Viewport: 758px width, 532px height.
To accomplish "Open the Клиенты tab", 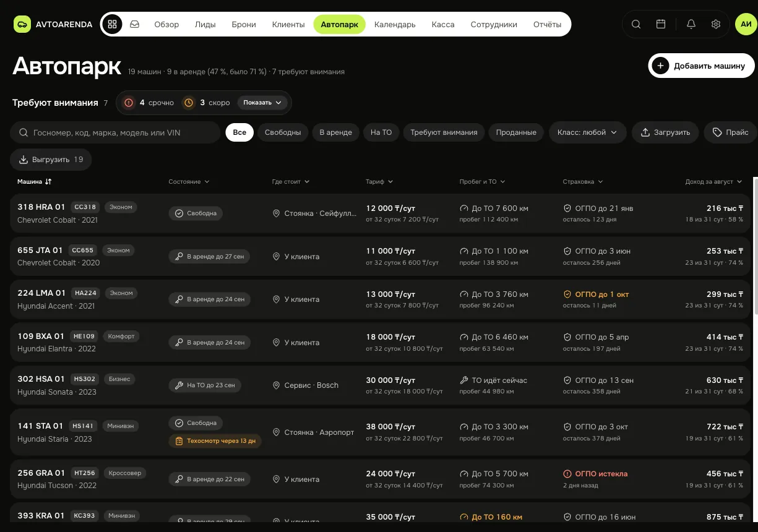I will 288,25.
